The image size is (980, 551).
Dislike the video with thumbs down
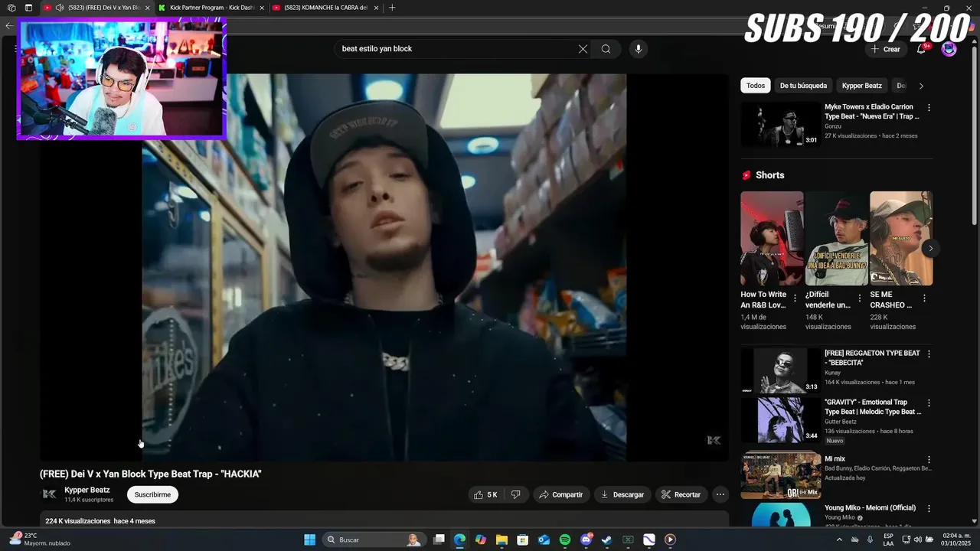pos(516,494)
